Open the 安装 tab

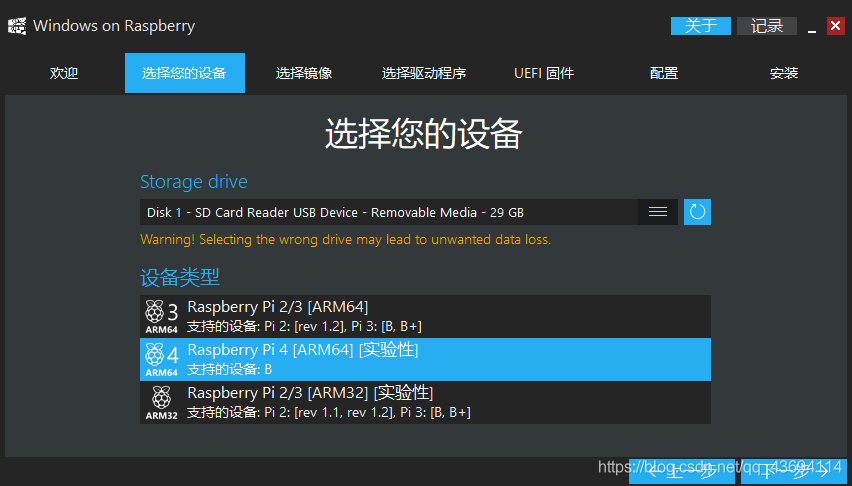coord(784,73)
